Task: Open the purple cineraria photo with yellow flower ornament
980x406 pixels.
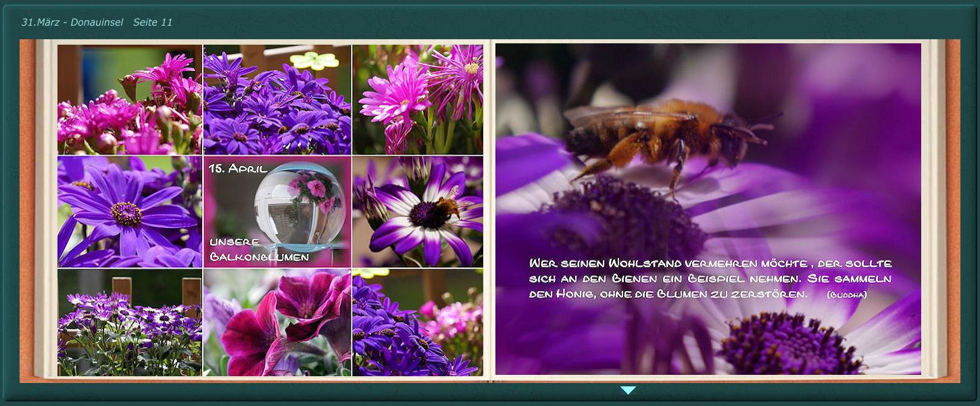Action: click(x=277, y=99)
